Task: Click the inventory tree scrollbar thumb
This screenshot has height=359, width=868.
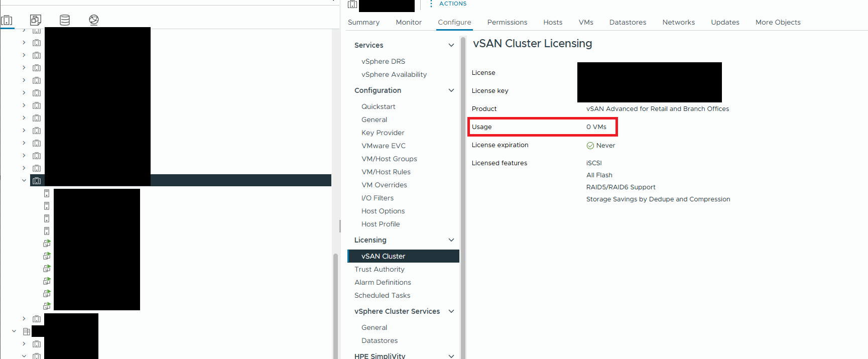Action: pos(335,306)
